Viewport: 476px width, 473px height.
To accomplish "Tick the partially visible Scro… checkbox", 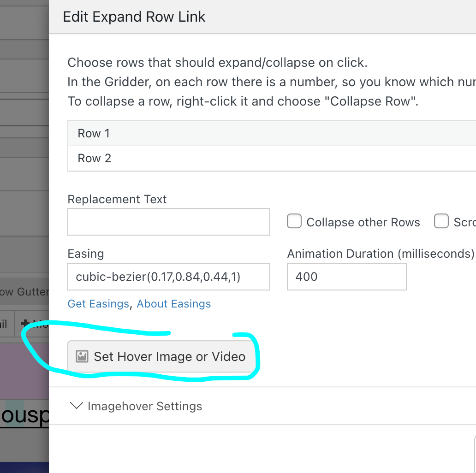I will [441, 221].
